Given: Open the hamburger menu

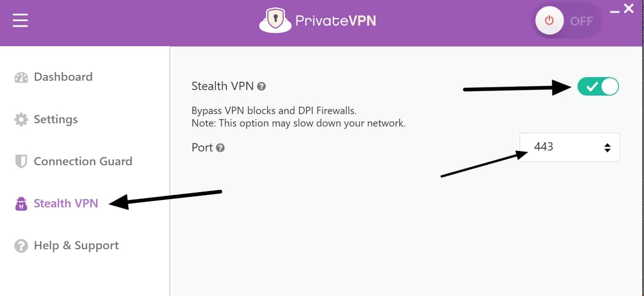Looking at the screenshot, I should pos(20,21).
